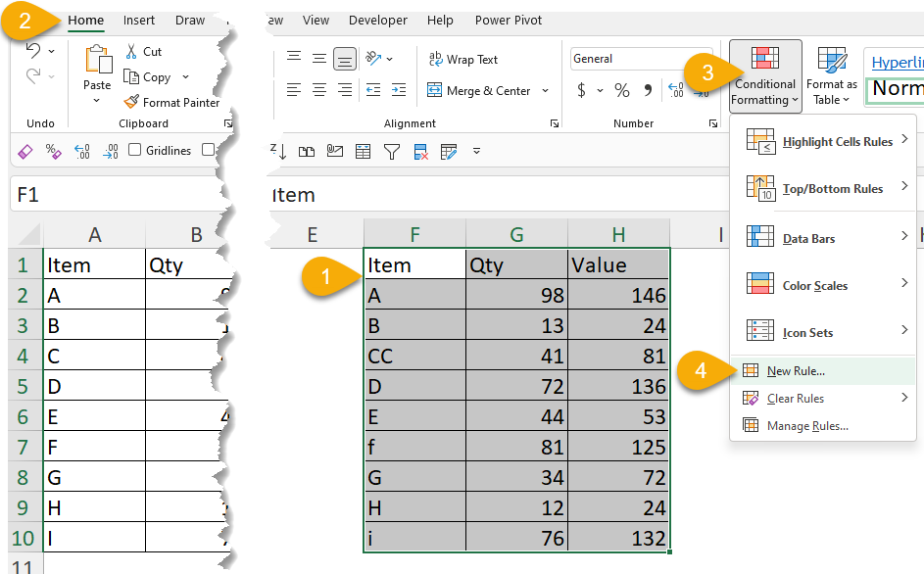Click the filter funnel icon
Viewport: 924px width, 574px height.
391,151
